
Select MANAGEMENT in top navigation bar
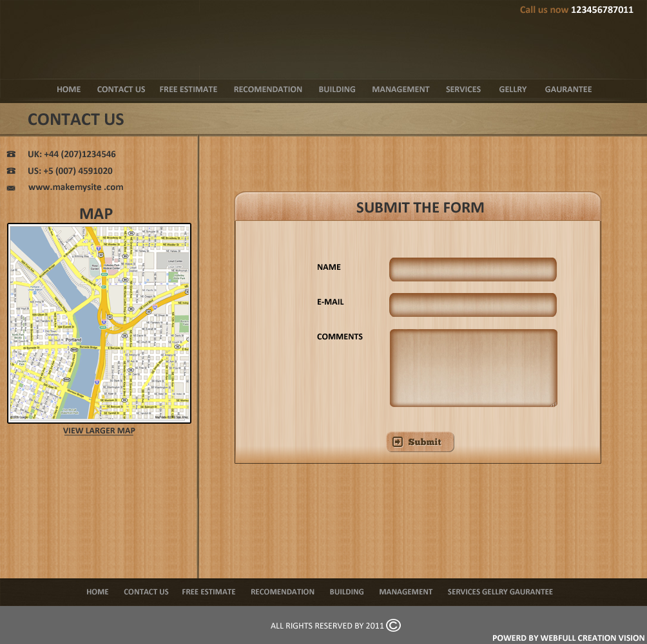tap(400, 90)
